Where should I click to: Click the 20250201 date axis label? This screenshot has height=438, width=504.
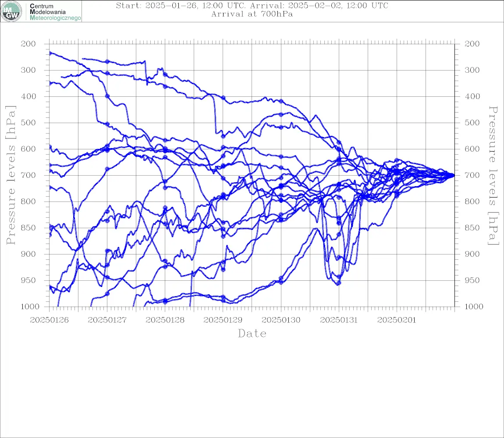point(397,320)
